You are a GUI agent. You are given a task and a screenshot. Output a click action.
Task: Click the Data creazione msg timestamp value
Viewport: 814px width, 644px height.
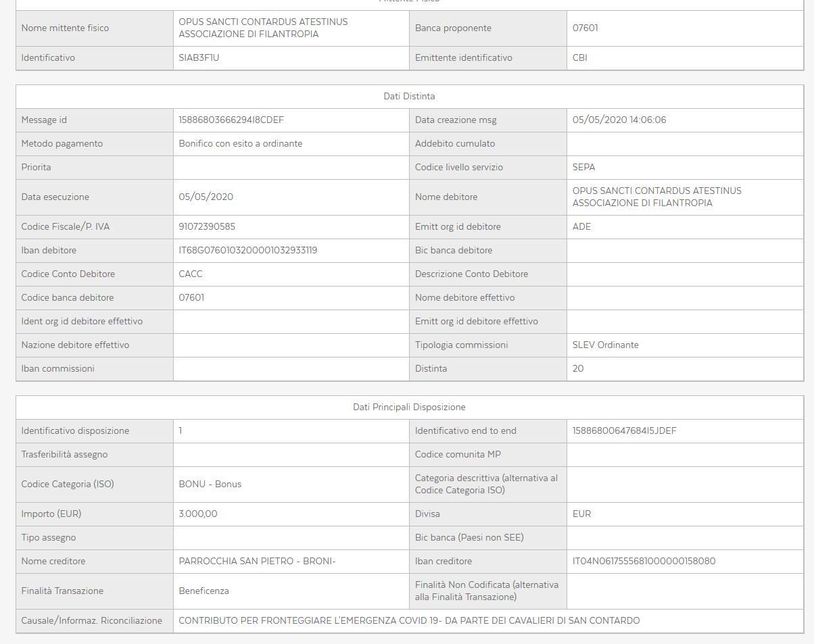tap(619, 120)
